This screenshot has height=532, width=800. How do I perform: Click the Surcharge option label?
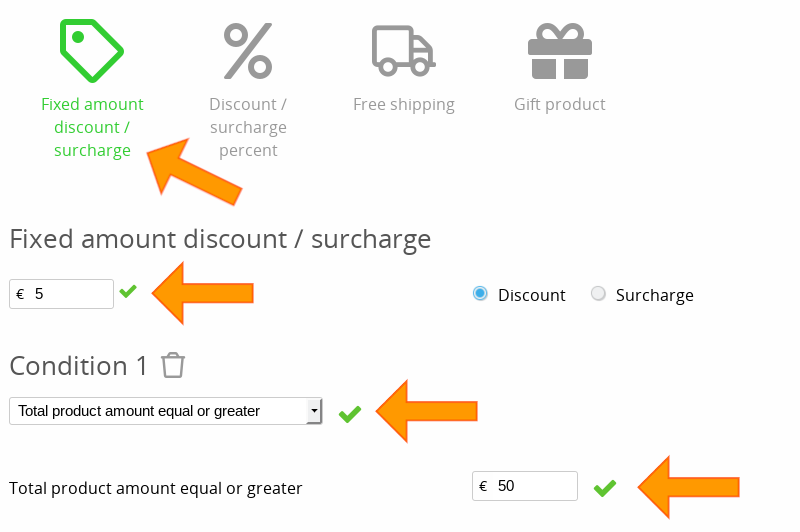click(x=654, y=295)
